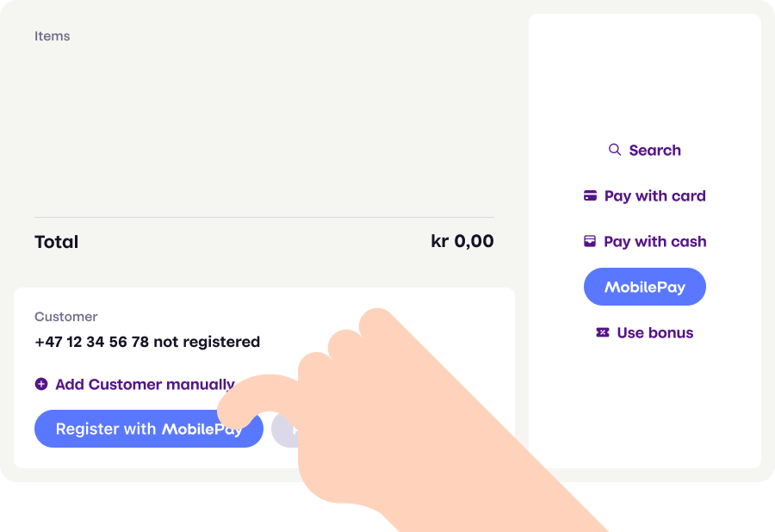Apply the Use bonus option
Image resolution: width=775 pixels, height=532 pixels.
[654, 333]
